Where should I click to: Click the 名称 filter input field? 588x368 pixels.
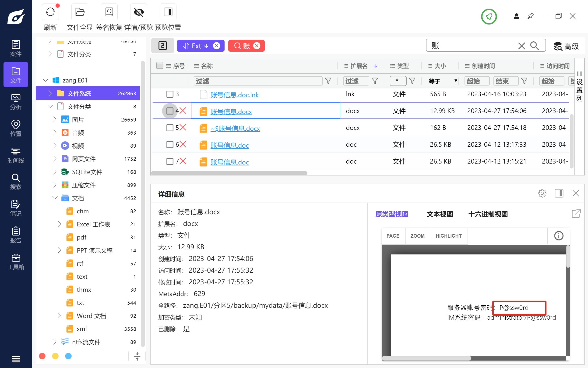(258, 81)
